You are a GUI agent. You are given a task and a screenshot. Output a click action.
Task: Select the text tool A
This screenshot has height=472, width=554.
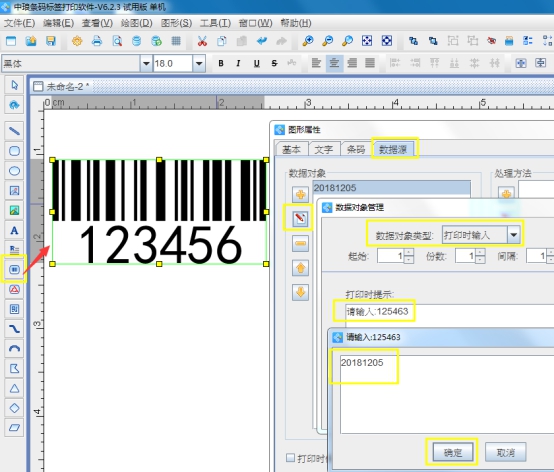click(14, 231)
